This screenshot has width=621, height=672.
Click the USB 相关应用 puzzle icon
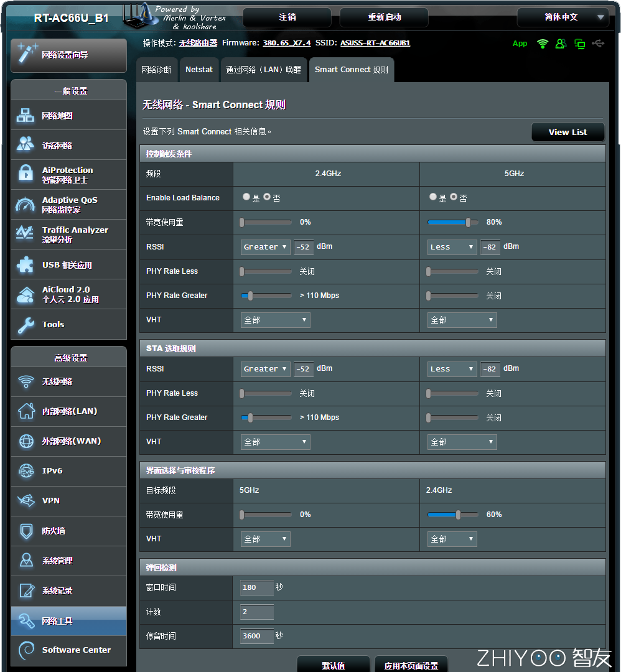26,264
